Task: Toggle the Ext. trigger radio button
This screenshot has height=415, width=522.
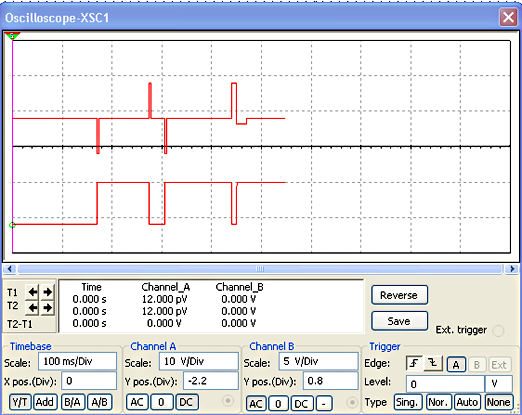Action: pos(498,331)
